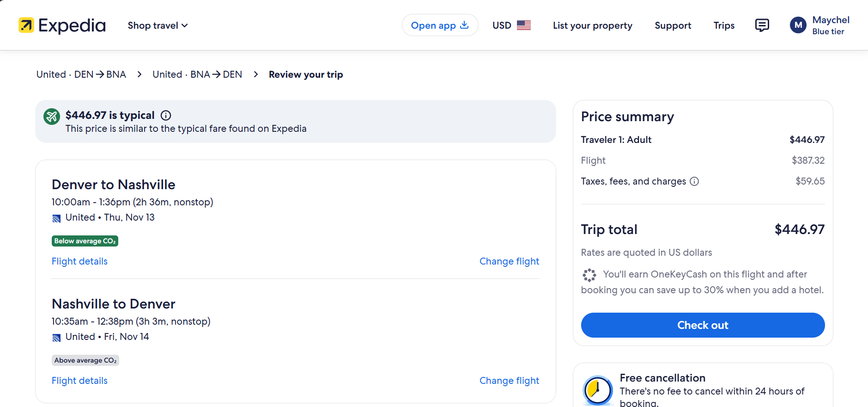Click the free cancellation clock icon
The image size is (868, 407).
coord(598,390)
